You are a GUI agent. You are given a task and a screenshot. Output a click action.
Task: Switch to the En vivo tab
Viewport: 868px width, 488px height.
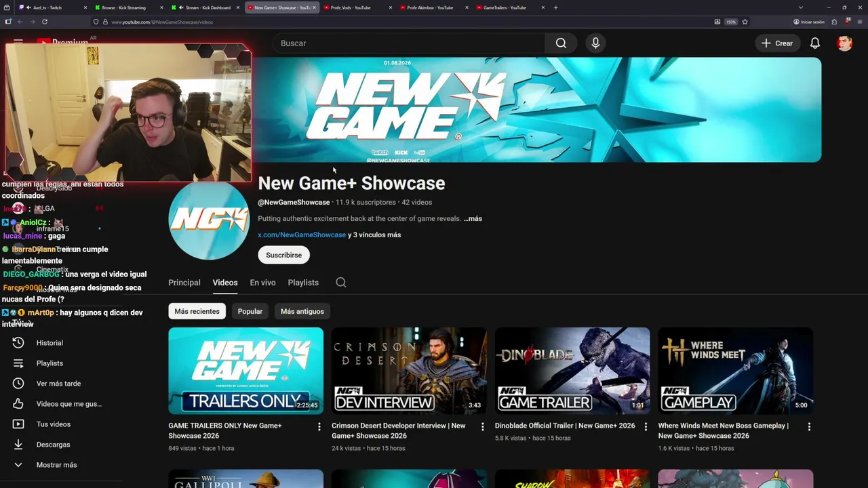point(262,283)
